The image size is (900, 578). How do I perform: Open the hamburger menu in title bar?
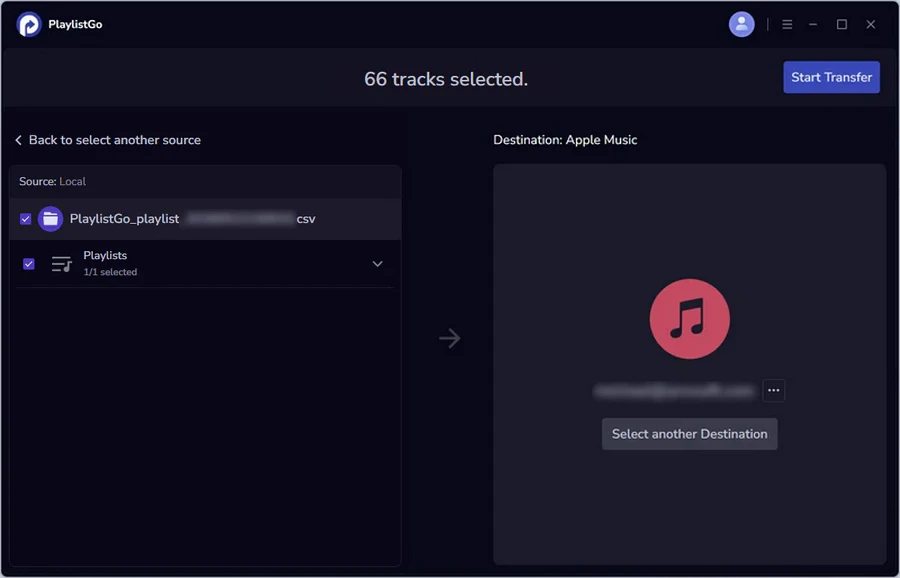[x=788, y=24]
